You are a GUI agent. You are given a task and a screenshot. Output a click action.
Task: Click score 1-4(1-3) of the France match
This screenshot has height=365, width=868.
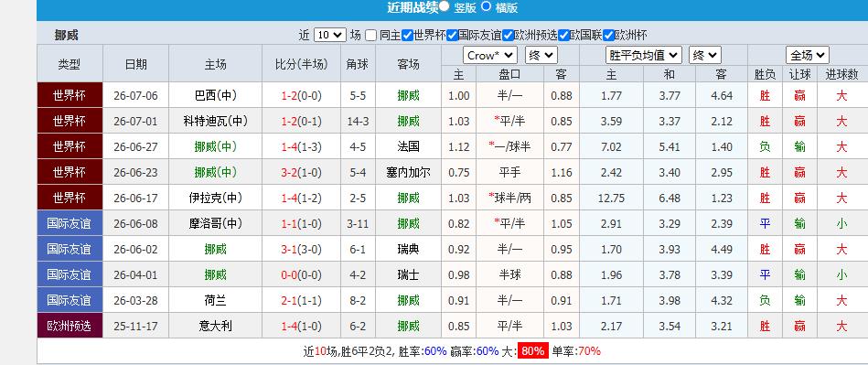click(301, 146)
